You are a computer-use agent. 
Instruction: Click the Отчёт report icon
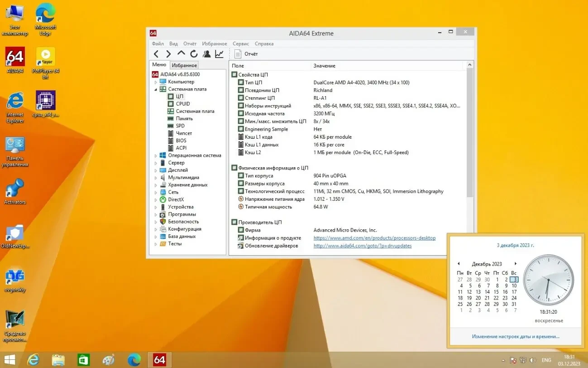(x=238, y=54)
